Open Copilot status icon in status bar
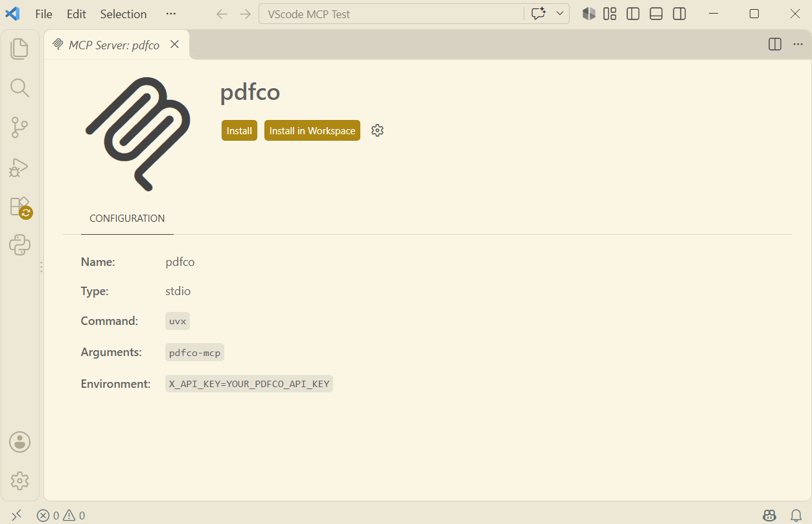The width and height of the screenshot is (812, 524). coord(770,516)
